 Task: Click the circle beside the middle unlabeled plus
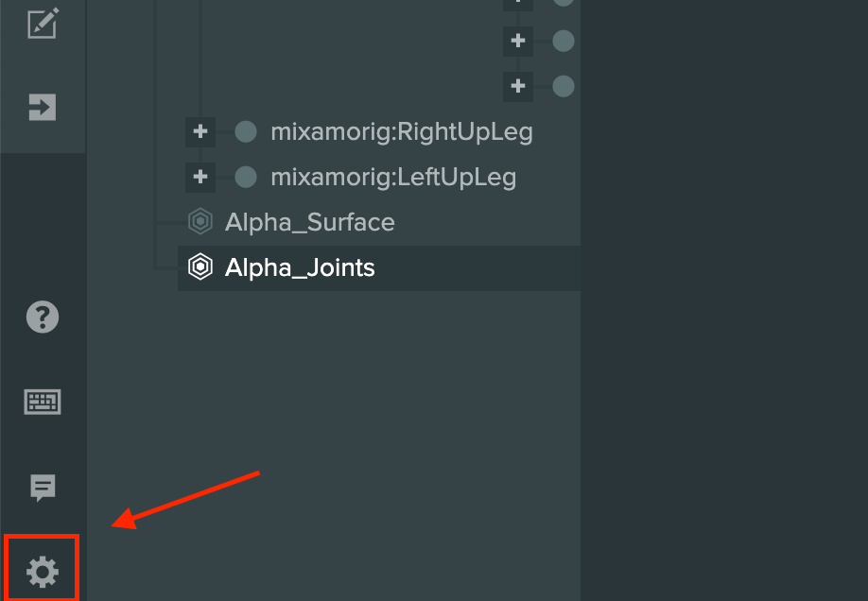[564, 41]
